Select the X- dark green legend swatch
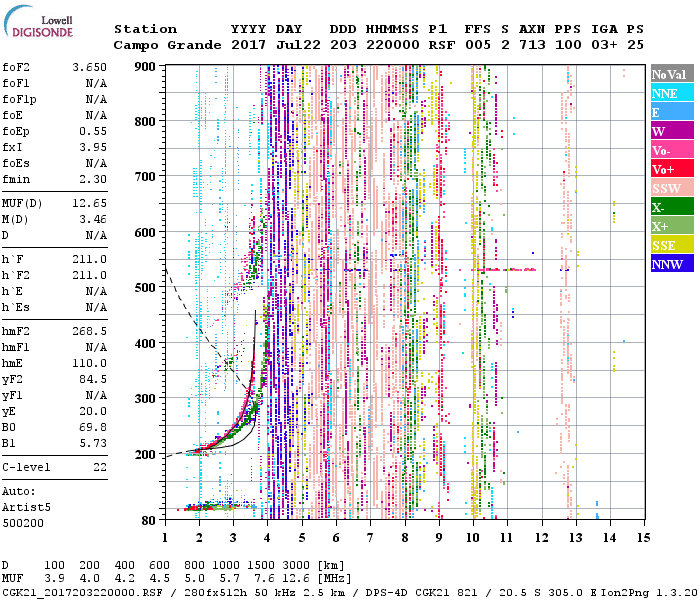Image resolution: width=700 pixels, height=600 pixels. click(x=671, y=207)
